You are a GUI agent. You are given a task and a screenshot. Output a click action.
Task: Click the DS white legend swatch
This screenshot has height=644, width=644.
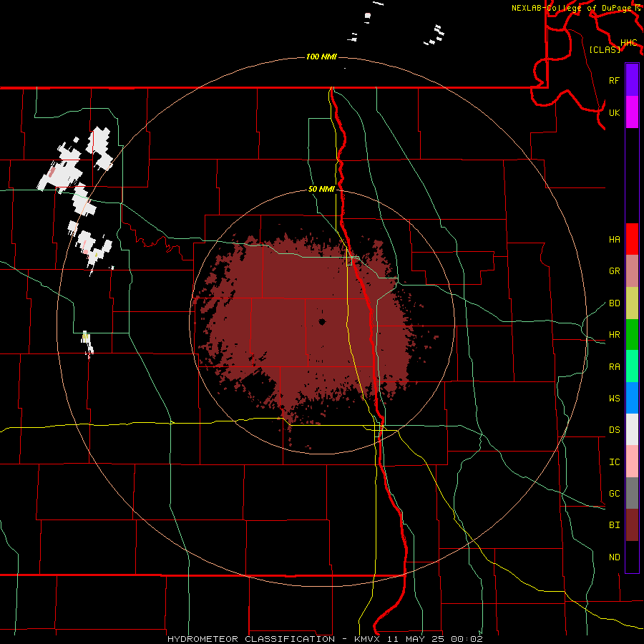pyautogui.click(x=632, y=429)
